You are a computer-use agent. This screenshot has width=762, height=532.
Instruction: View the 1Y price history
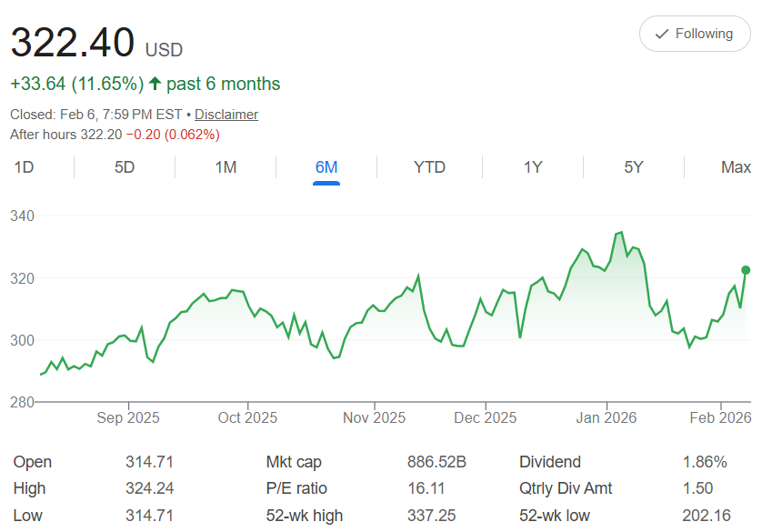point(533,167)
